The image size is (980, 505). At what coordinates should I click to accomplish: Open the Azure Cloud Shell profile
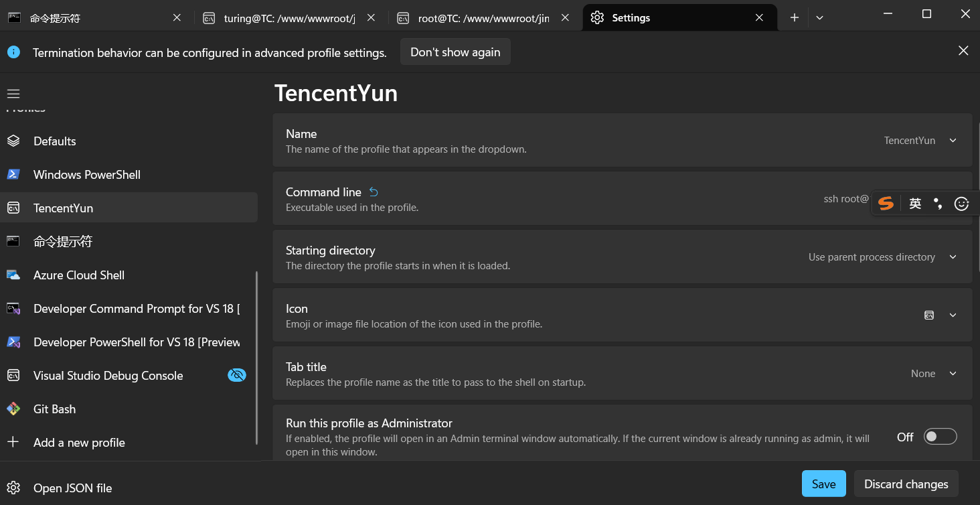(129, 275)
